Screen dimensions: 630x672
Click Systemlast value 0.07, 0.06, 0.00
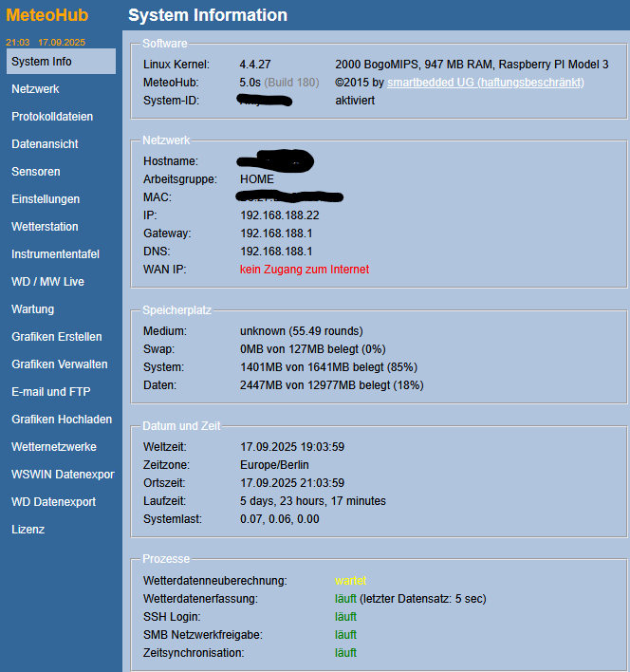tap(280, 518)
